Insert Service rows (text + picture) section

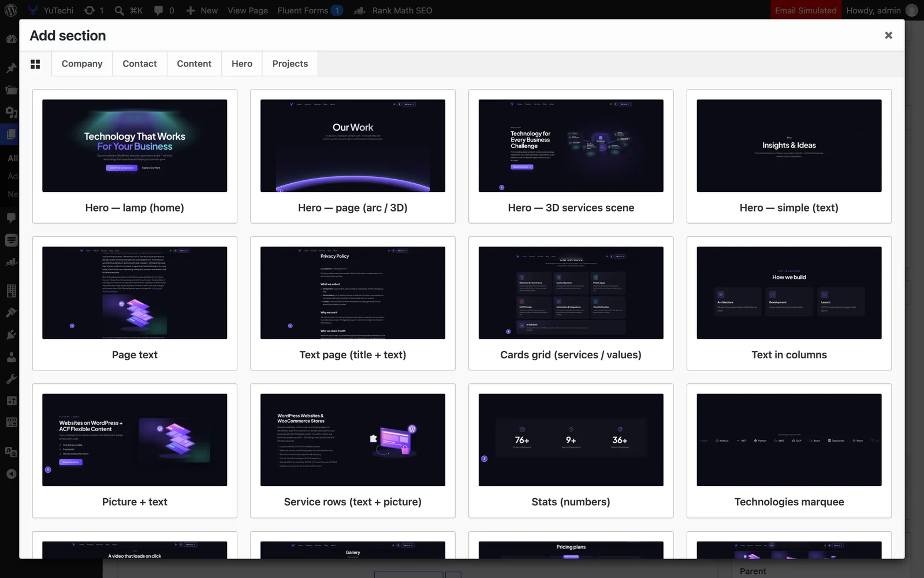[353, 451]
